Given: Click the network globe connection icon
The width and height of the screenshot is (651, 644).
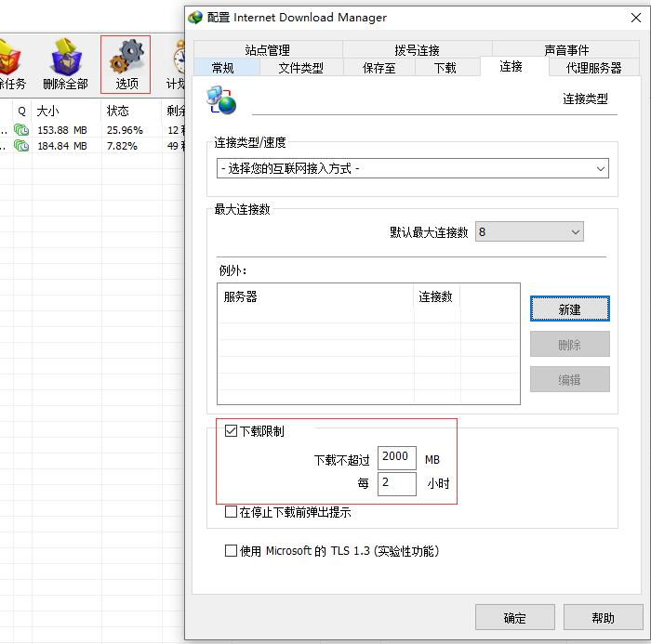Looking at the screenshot, I should pos(221,100).
